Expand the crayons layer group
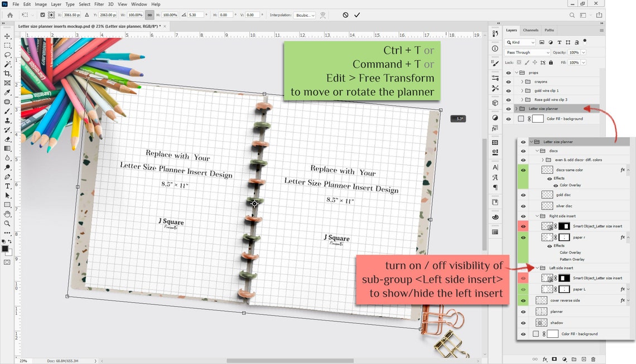This screenshot has width=636, height=364. [x=522, y=82]
